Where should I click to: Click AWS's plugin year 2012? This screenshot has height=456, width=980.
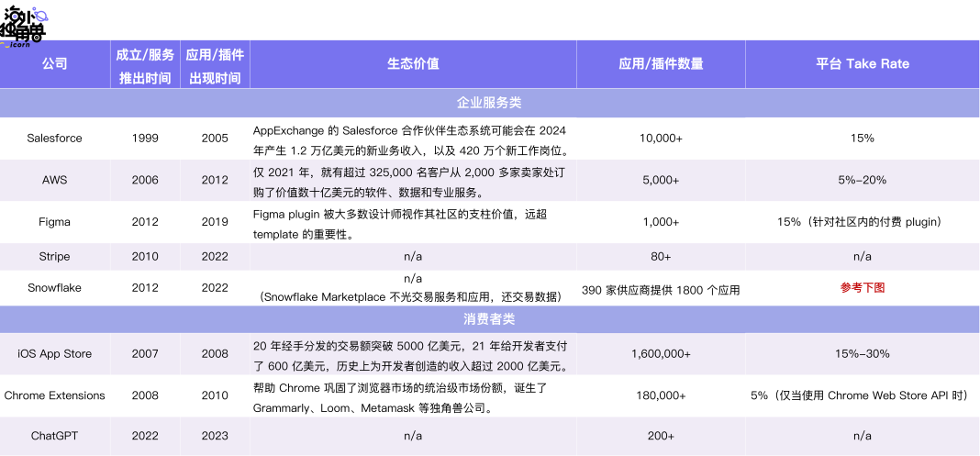[x=215, y=180]
